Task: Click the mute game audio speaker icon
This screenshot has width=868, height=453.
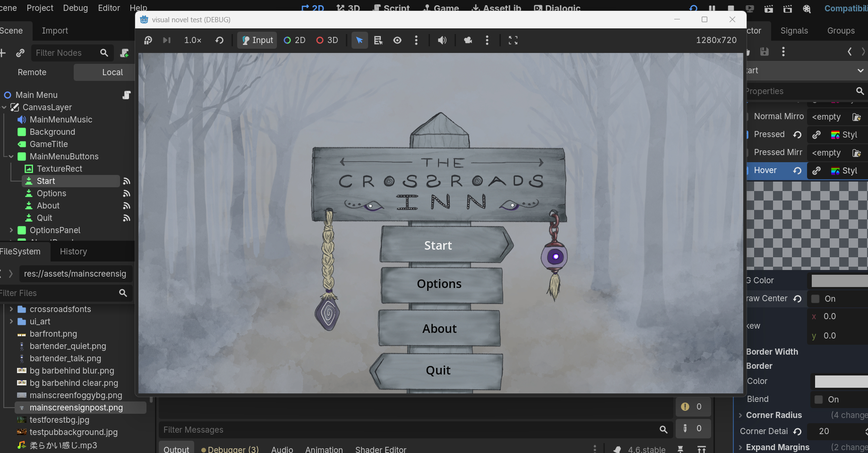Action: [x=442, y=40]
